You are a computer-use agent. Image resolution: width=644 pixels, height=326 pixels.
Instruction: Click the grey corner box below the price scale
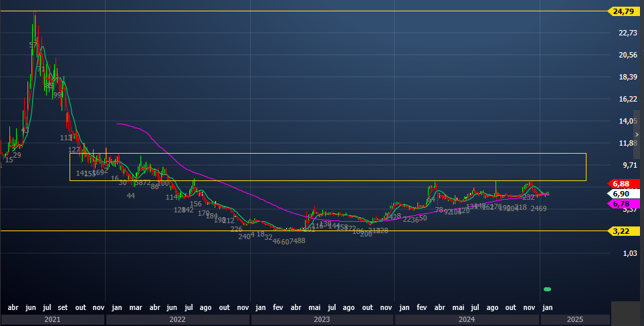point(627,313)
